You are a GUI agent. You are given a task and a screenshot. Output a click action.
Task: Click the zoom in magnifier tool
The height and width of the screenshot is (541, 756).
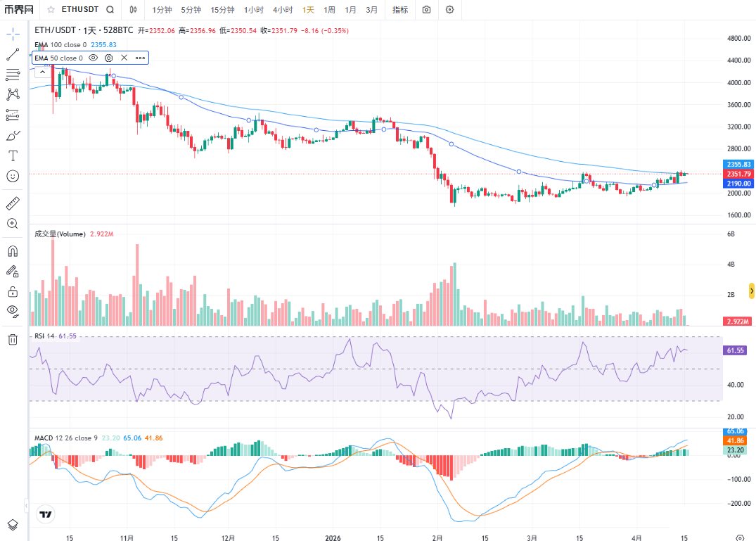[13, 224]
